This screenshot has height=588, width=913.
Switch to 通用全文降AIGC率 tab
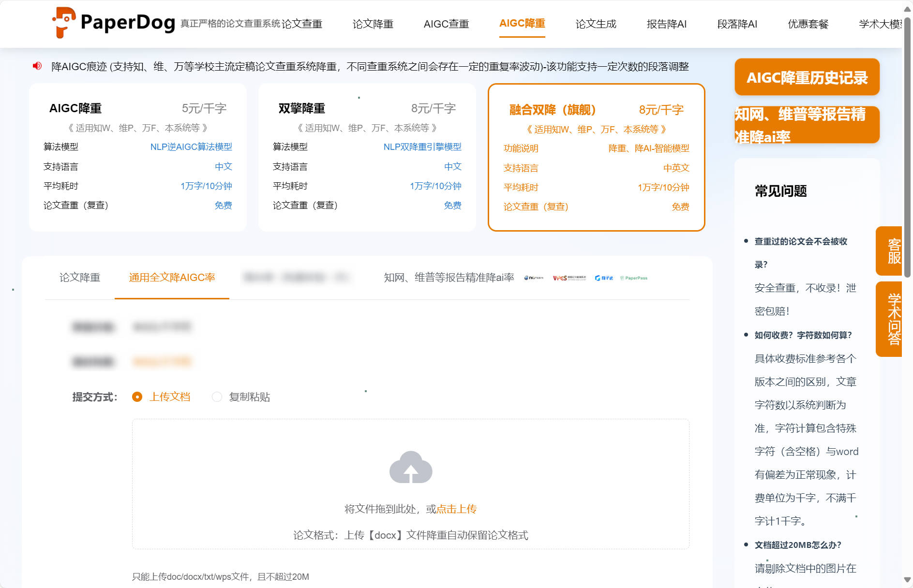point(172,278)
